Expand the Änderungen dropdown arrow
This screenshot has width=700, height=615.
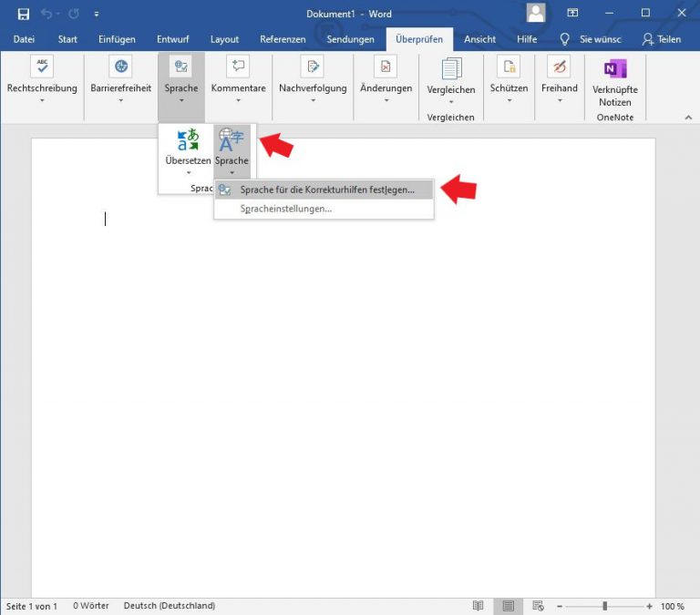point(386,100)
